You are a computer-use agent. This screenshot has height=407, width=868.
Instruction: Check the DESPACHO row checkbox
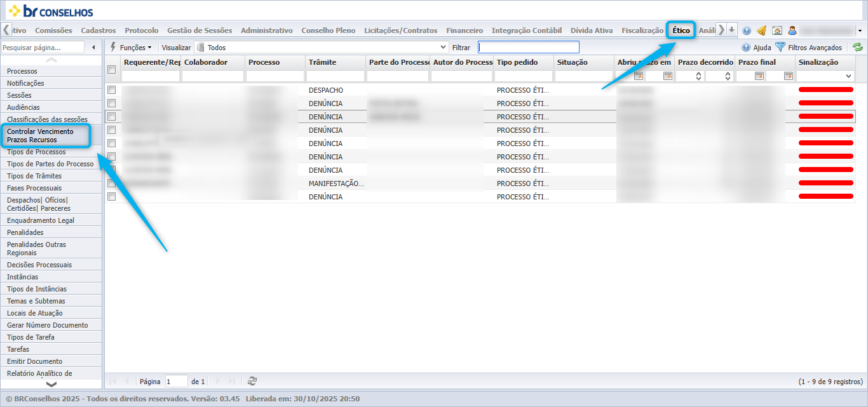pyautogui.click(x=111, y=90)
